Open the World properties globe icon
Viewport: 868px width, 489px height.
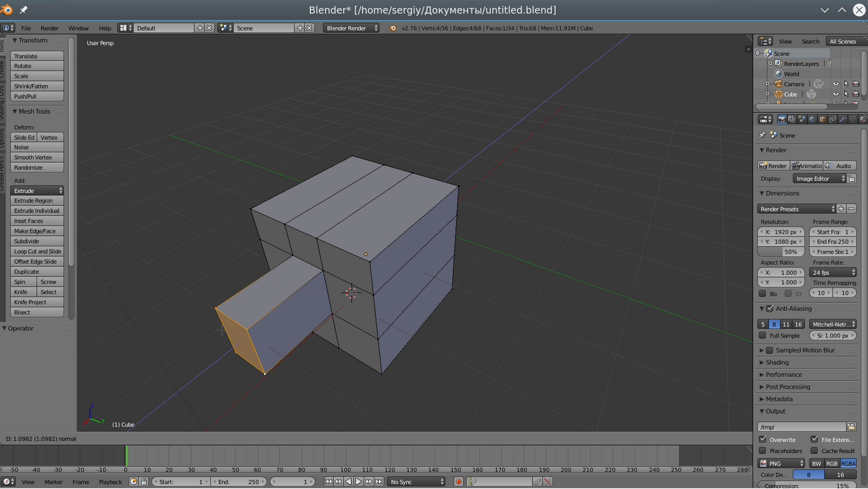(x=812, y=119)
